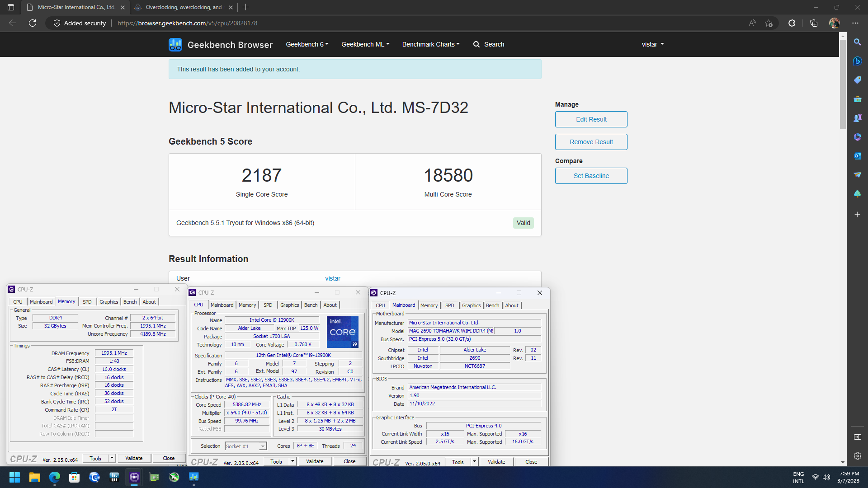Open Microsoft Store from taskbar
Viewport: 868px width, 488px height.
[74, 477]
